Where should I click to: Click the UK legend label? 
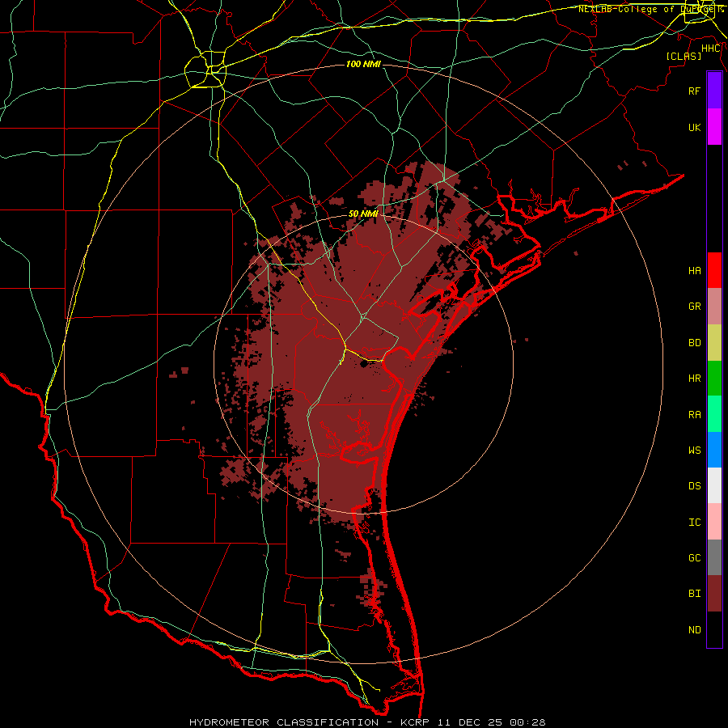point(694,127)
